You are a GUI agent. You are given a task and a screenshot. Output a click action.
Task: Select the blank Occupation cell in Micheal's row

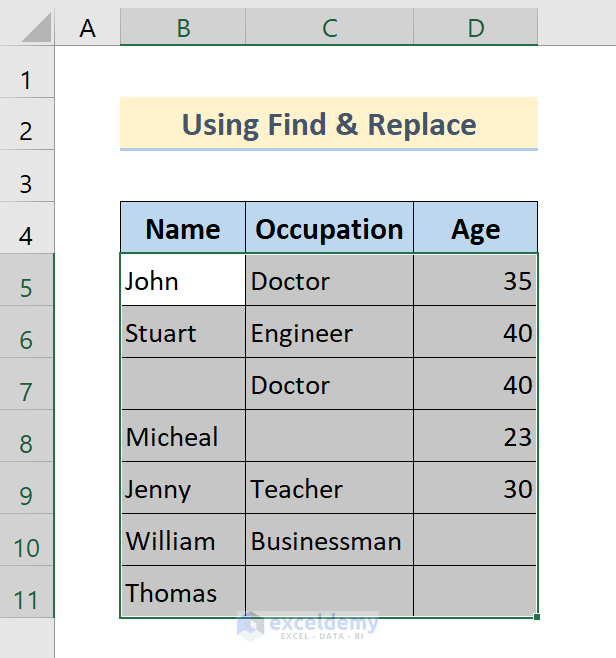(329, 436)
